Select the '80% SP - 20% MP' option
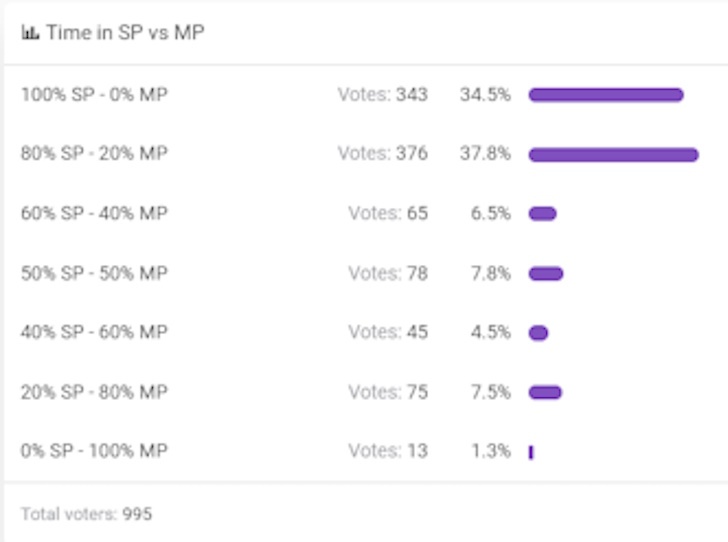 (94, 153)
